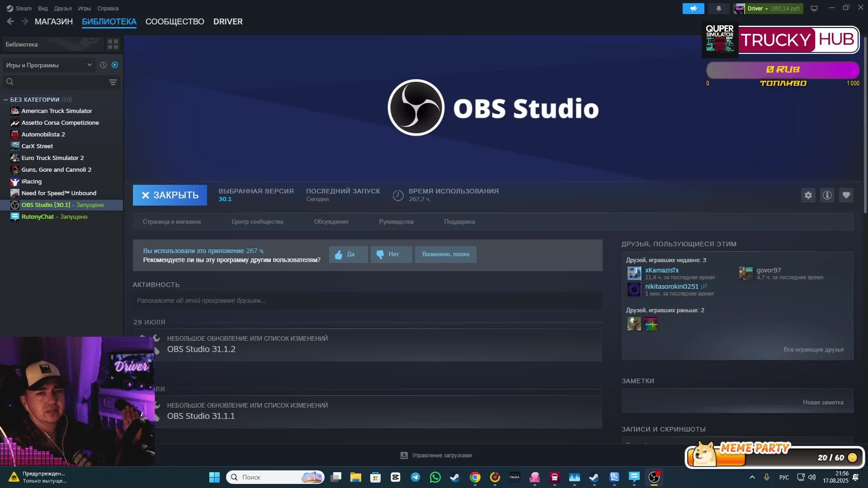Screen dimensions: 868x488
Task: Open the Центр сообщества link
Action: [x=257, y=222]
